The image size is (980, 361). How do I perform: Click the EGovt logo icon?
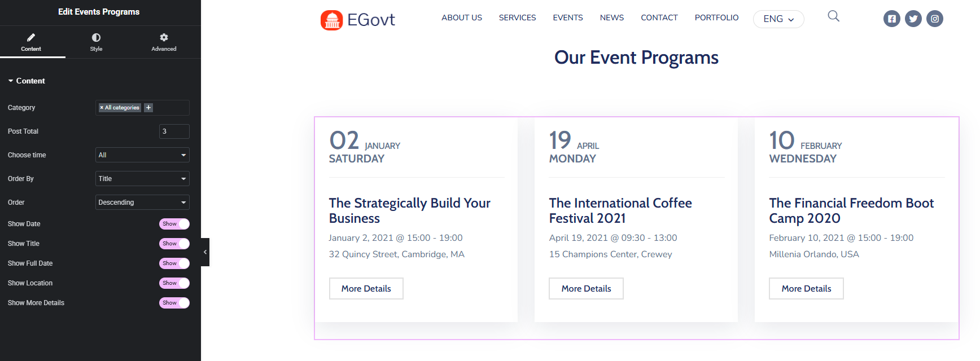[x=332, y=20]
